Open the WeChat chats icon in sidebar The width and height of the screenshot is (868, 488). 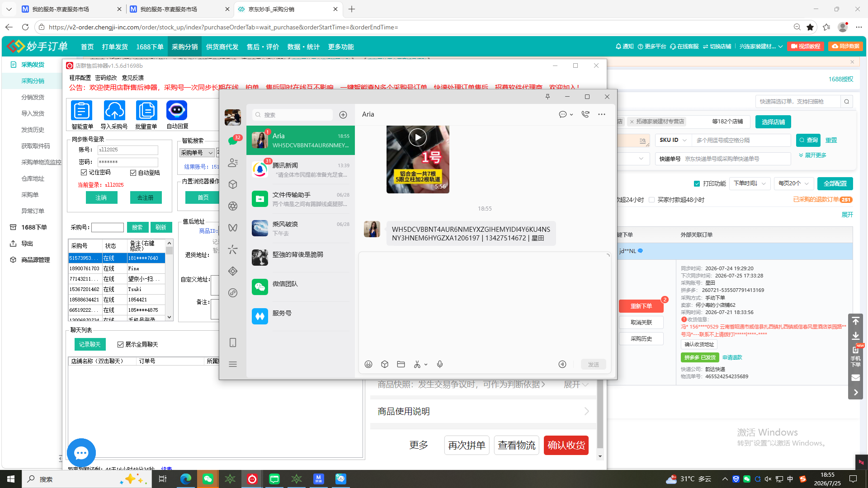233,141
